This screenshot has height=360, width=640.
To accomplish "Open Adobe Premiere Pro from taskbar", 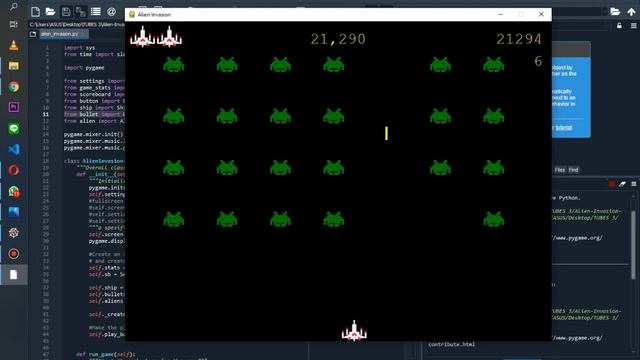I will [13, 107].
